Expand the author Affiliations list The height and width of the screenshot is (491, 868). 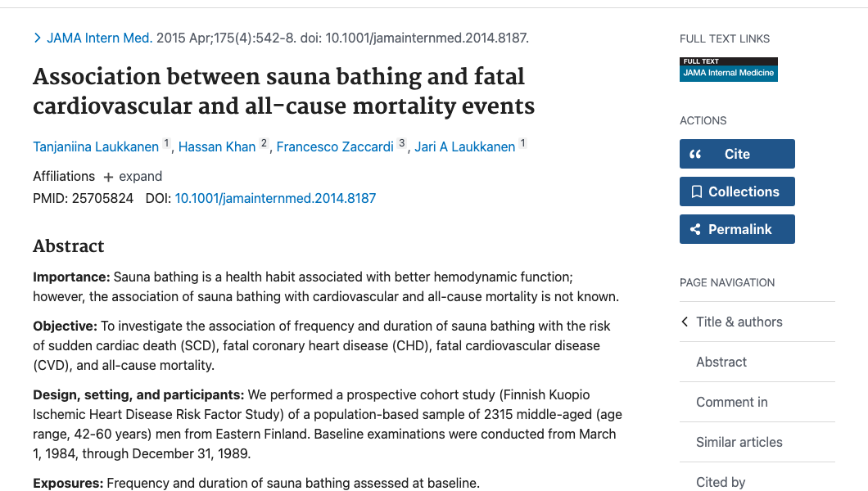(133, 176)
